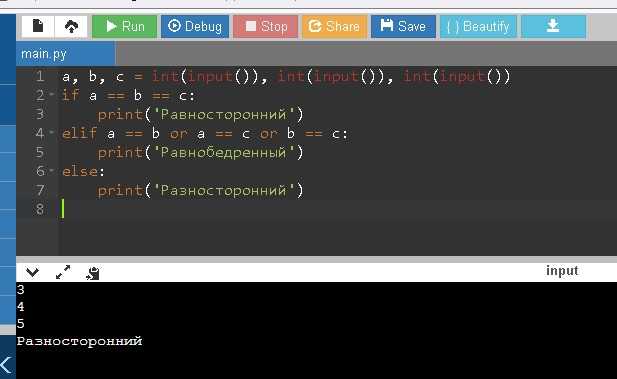Click console output 'Разносторонний'

click(79, 341)
